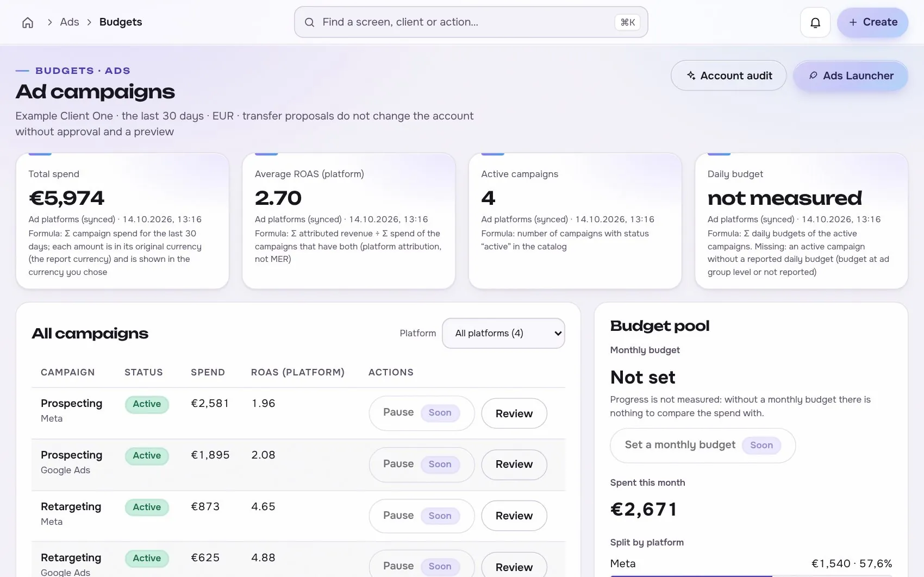Click the 1.96 ROAS cell
The height and width of the screenshot is (577, 924).
click(x=264, y=404)
